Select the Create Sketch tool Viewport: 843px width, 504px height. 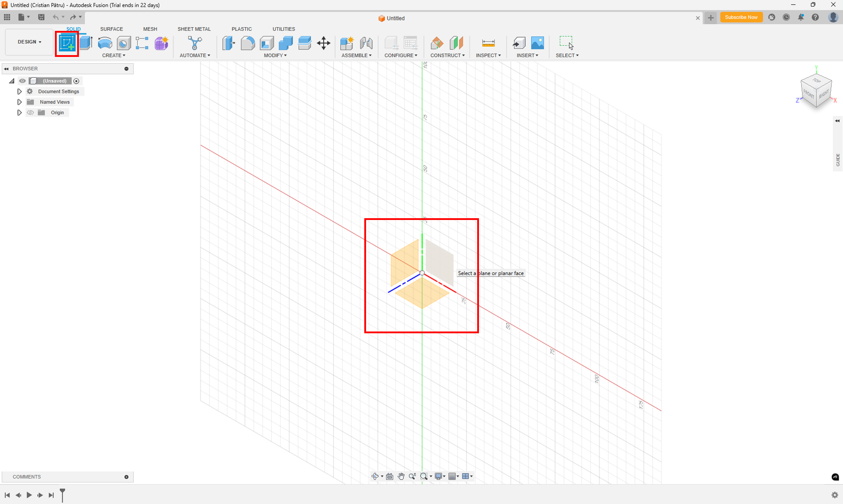(x=67, y=43)
